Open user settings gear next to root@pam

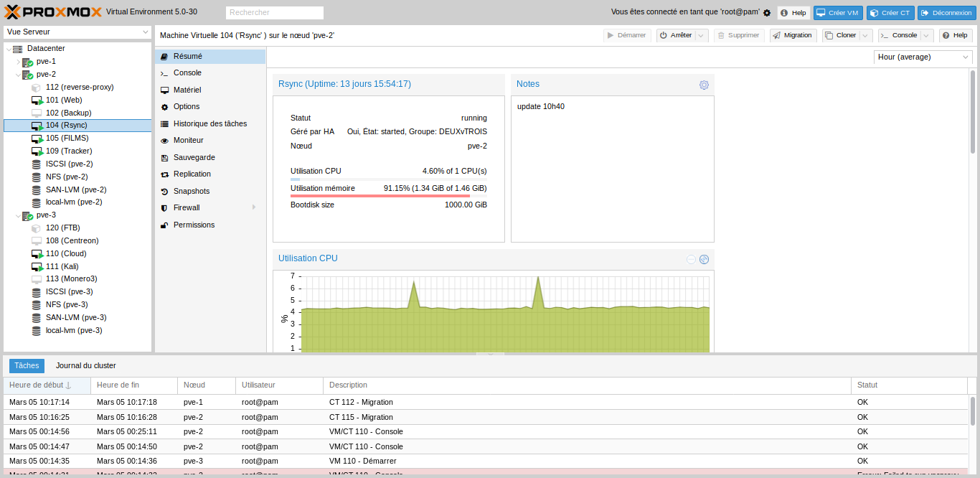(767, 13)
